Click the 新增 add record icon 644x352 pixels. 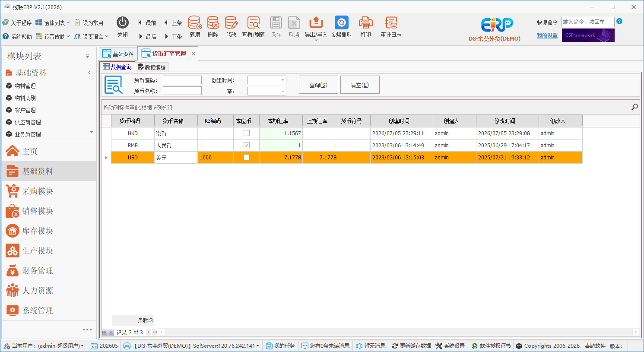[195, 23]
